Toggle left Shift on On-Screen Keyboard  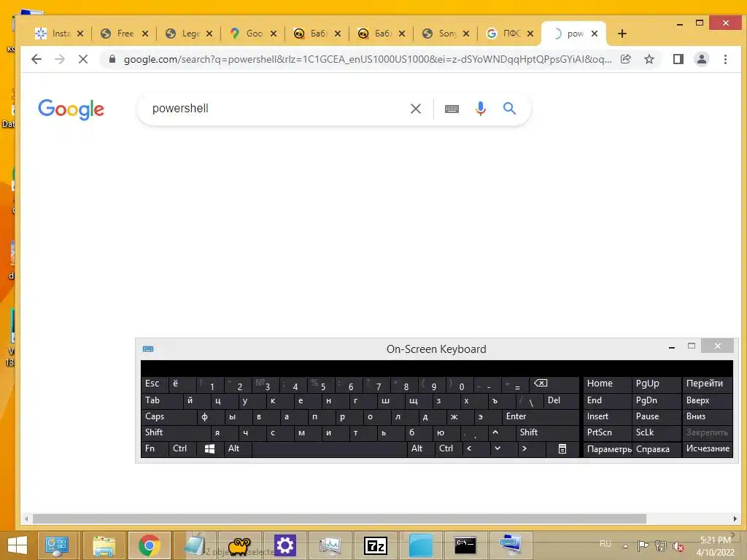(176, 432)
